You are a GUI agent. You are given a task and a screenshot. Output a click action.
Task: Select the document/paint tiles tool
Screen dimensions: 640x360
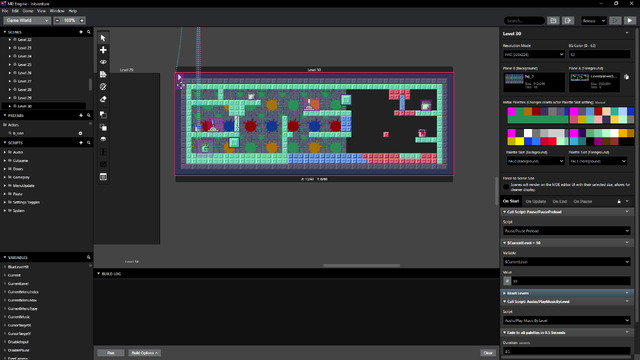pos(103,74)
